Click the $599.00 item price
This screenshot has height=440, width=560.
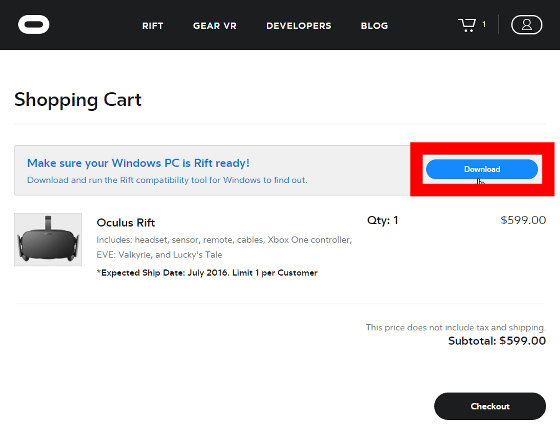[523, 220]
